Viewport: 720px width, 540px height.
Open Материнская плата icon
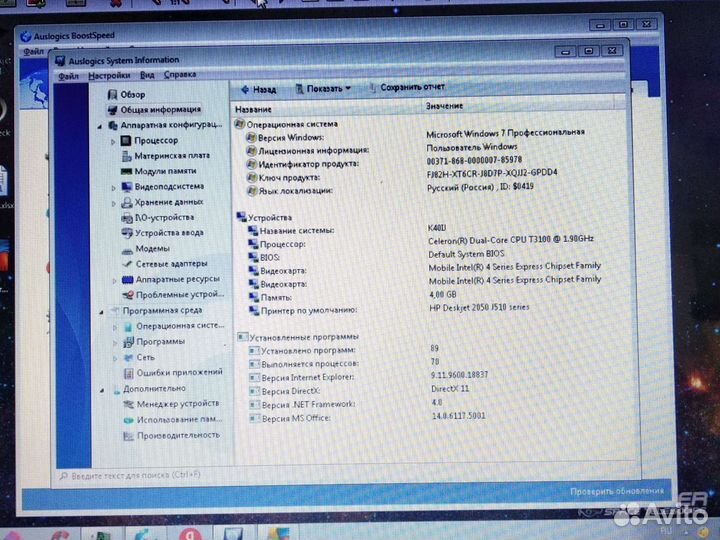point(127,156)
